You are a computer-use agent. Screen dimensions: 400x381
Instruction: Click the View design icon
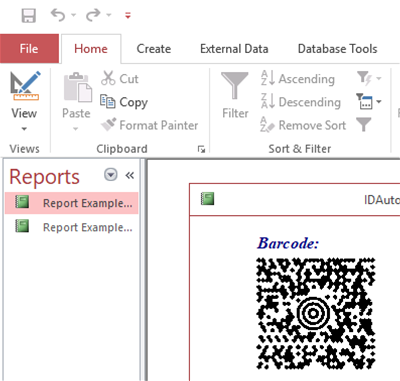coord(24,86)
